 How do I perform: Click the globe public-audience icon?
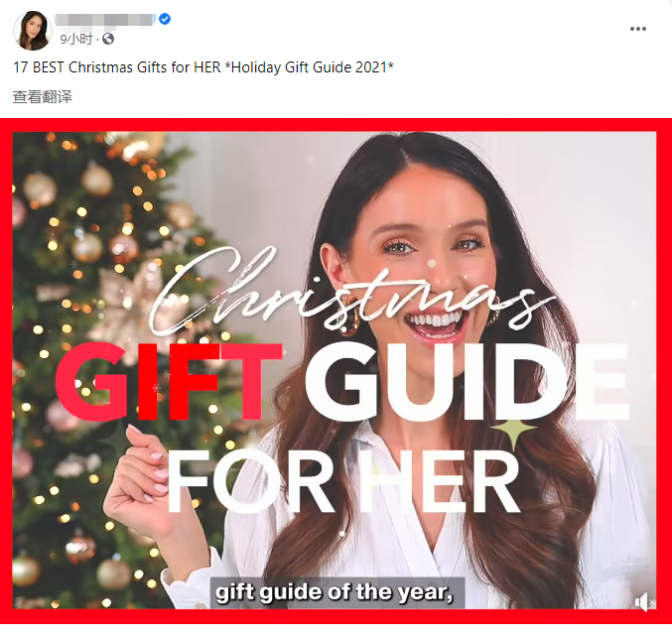pyautogui.click(x=108, y=39)
